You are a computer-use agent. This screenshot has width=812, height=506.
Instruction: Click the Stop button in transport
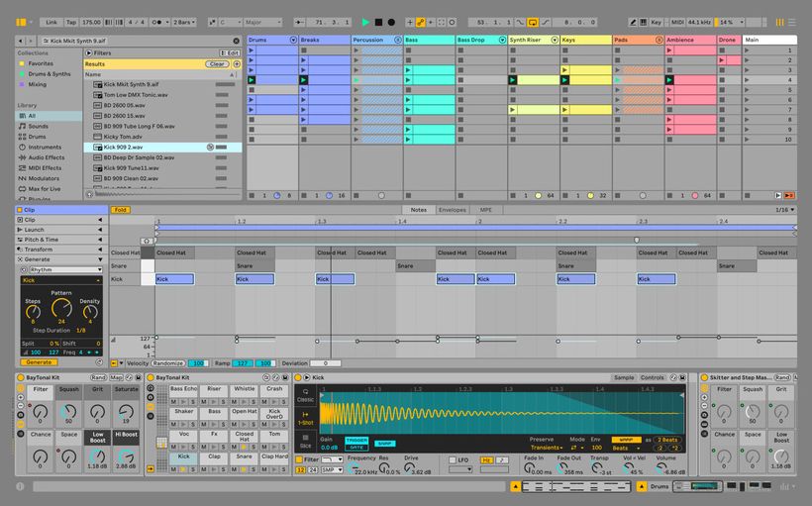[378, 21]
